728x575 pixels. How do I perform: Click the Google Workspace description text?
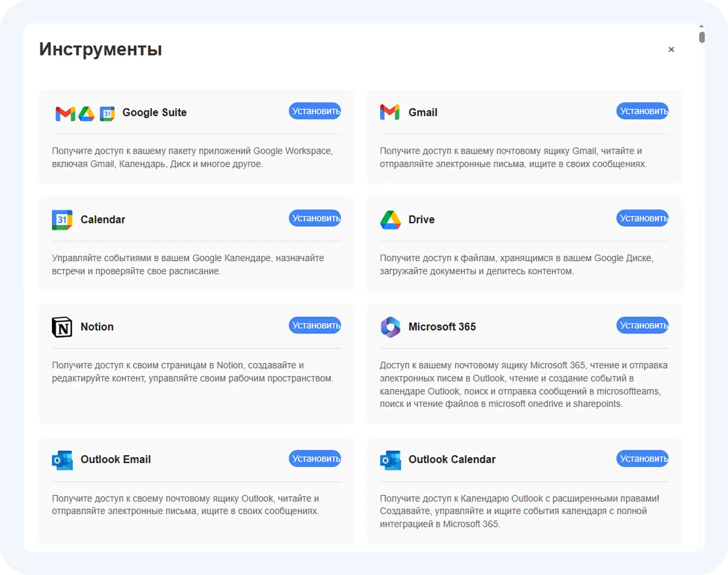tap(193, 157)
